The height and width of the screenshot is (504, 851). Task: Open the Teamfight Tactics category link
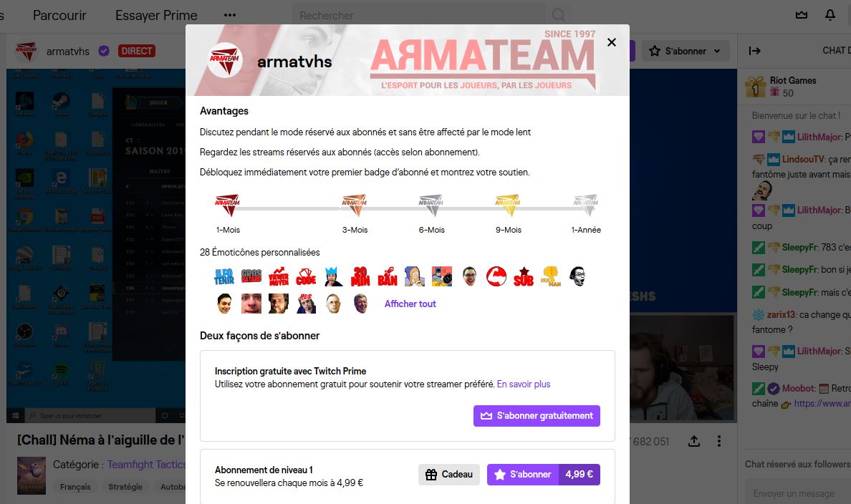[147, 465]
